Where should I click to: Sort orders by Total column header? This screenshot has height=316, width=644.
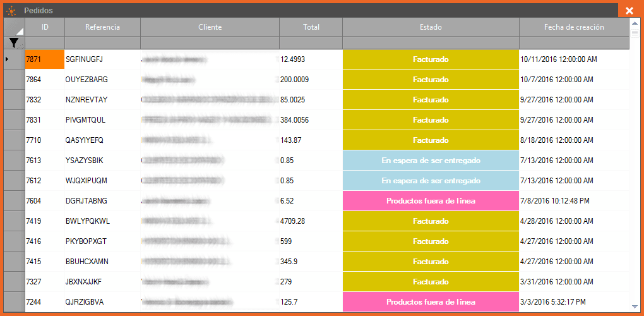(311, 27)
